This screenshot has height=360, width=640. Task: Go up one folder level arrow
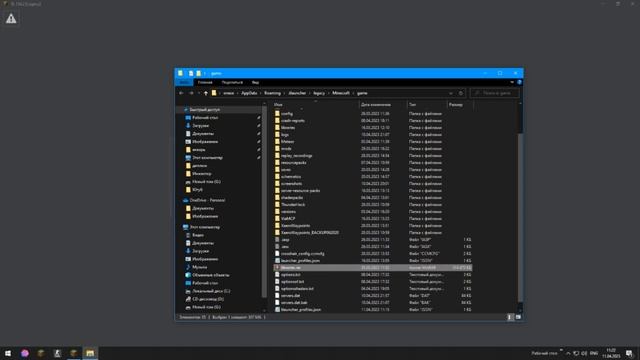[x=206, y=93]
